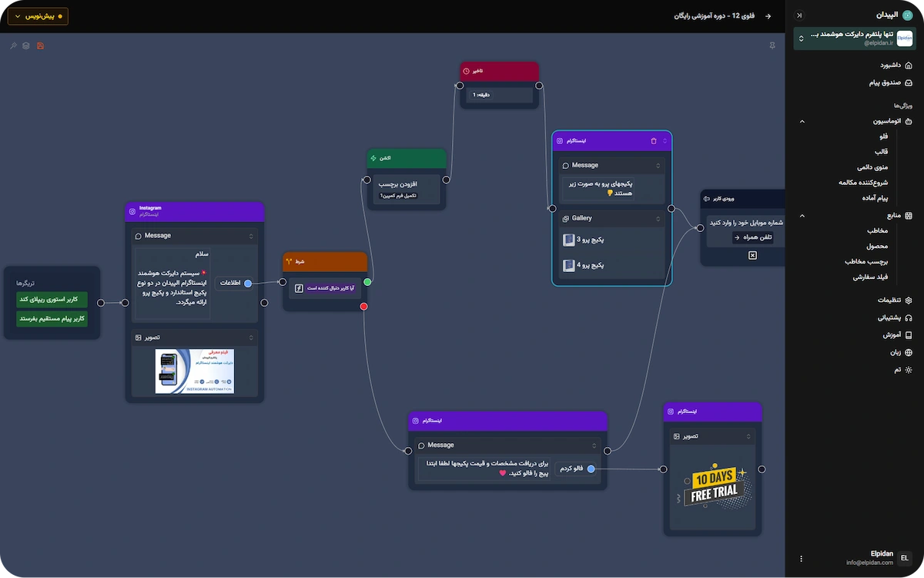The image size is (924, 578).
Task: Open قالب in the sidebar
Action: click(x=881, y=151)
